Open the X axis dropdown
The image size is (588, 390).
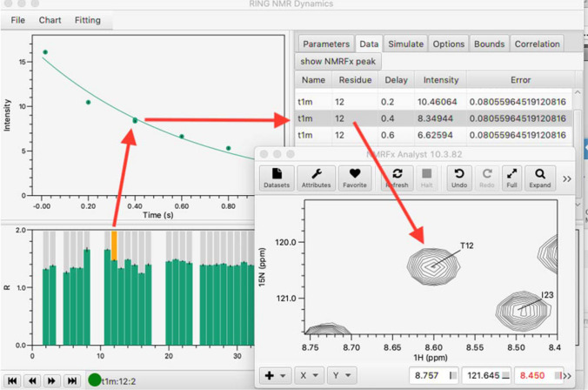[309, 375]
